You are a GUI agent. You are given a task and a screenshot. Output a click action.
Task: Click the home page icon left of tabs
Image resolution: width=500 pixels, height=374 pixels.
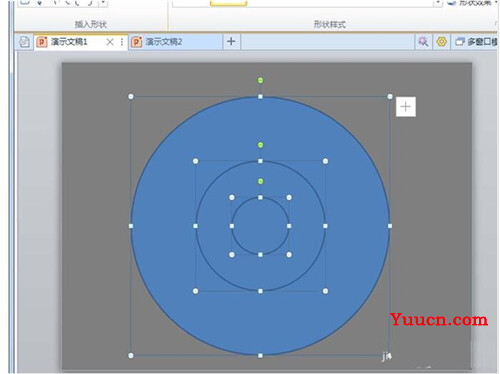(x=24, y=42)
